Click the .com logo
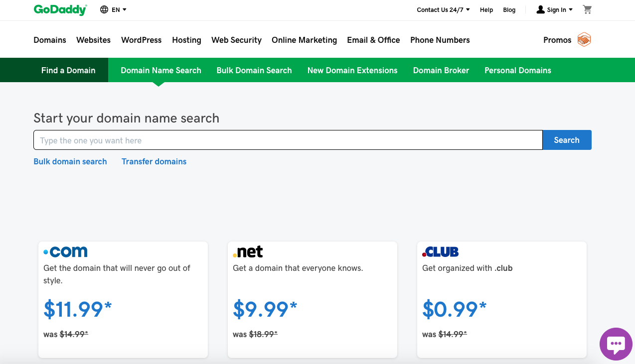The height and width of the screenshot is (364, 635). [x=65, y=252]
